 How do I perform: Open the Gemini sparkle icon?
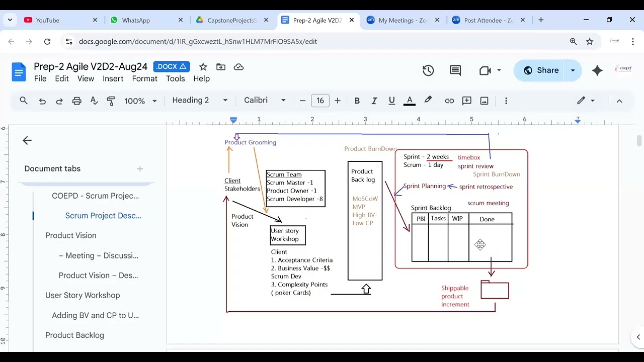click(597, 71)
